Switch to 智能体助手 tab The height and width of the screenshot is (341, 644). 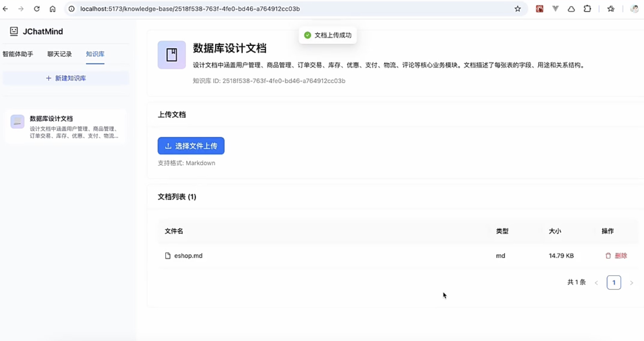click(18, 54)
